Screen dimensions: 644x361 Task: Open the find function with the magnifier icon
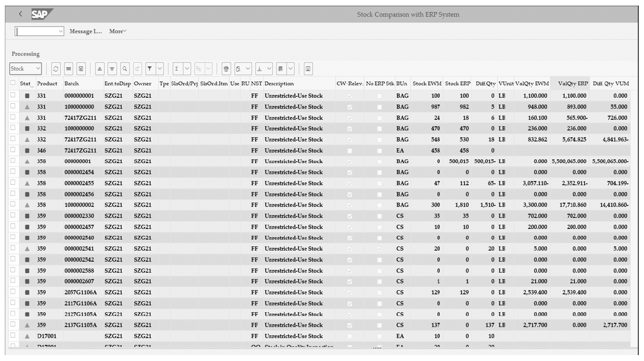124,68
